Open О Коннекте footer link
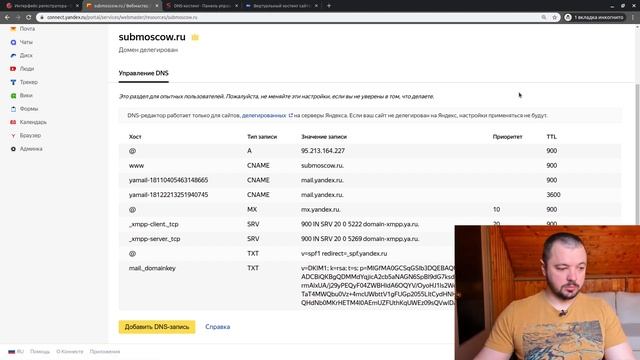The image size is (640, 360). pos(69,351)
